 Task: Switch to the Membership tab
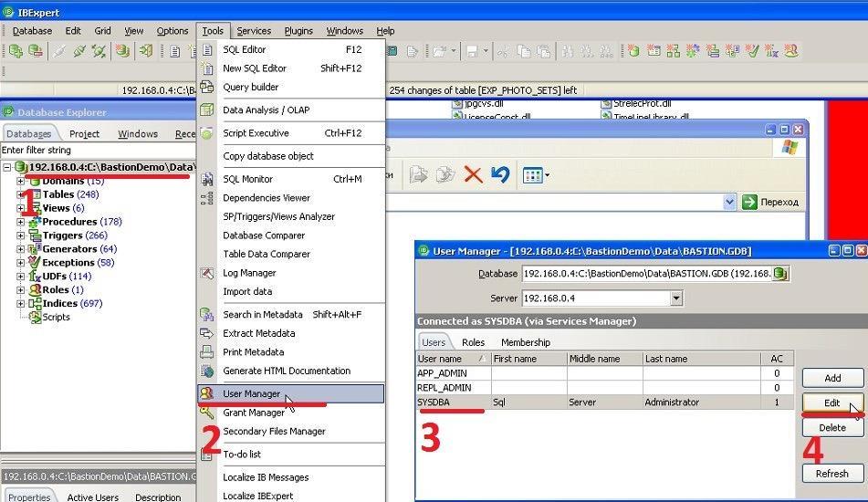click(526, 342)
